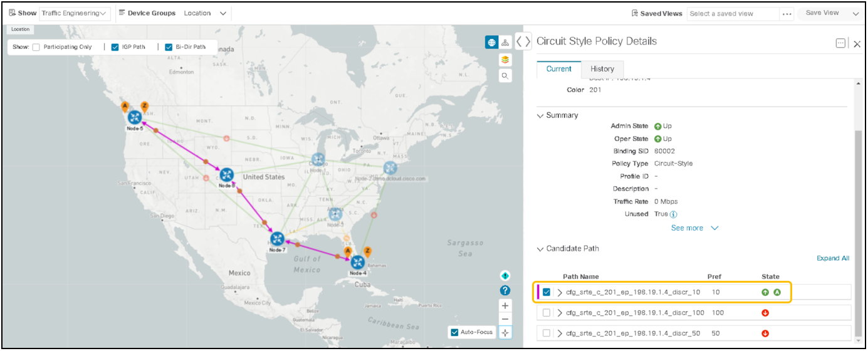Open the Traffic Engineering show dropdown
This screenshot has height=351, width=868.
75,13
